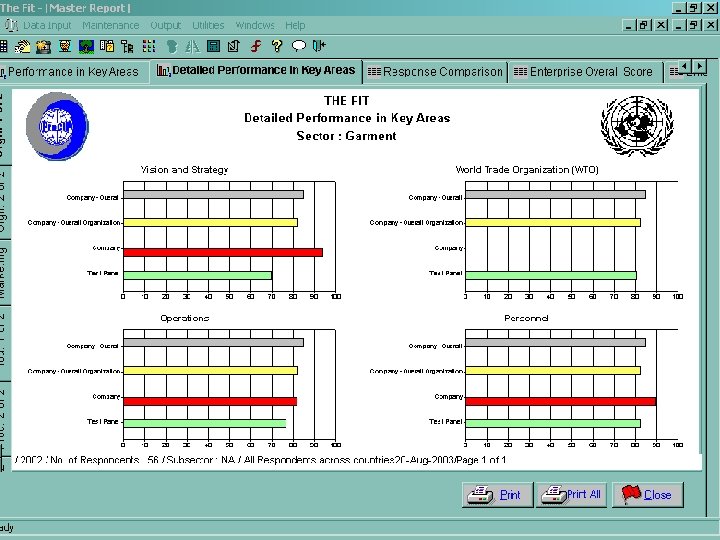Select the Detailed Performance in Key Areas tab
Screen dimensions: 720x540
pyautogui.click(x=256, y=70)
